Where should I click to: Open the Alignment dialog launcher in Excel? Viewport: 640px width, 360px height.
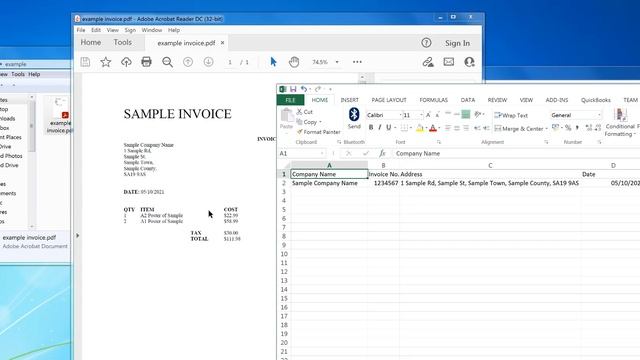pos(546,142)
